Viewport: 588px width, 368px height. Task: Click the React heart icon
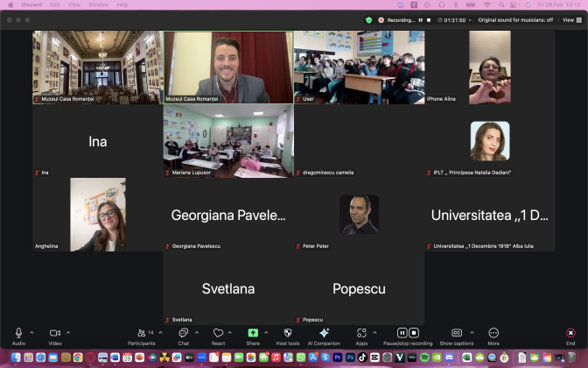218,333
